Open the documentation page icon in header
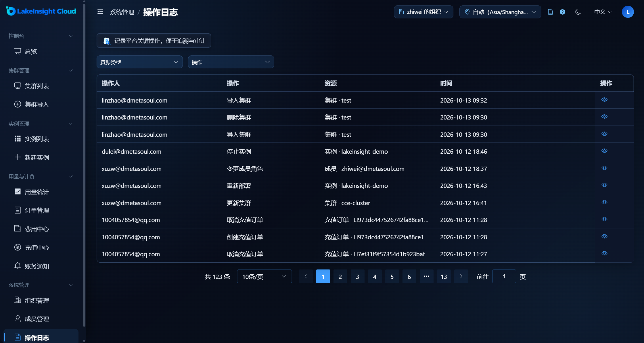 [x=550, y=12]
